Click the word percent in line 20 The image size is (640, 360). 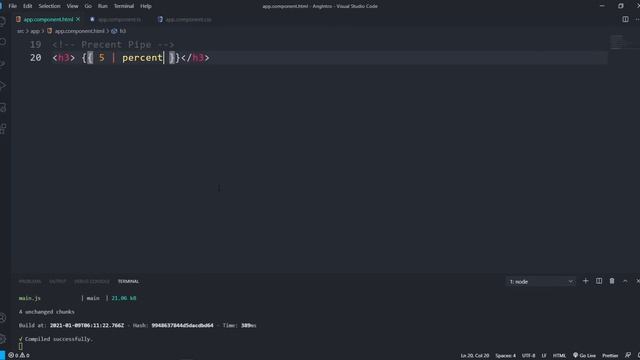click(142, 58)
